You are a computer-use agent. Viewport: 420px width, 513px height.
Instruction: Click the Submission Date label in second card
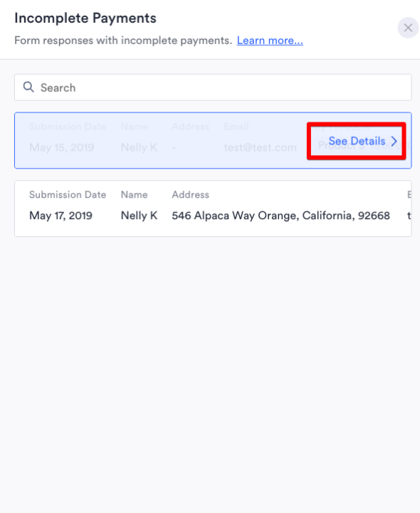pyautogui.click(x=68, y=195)
